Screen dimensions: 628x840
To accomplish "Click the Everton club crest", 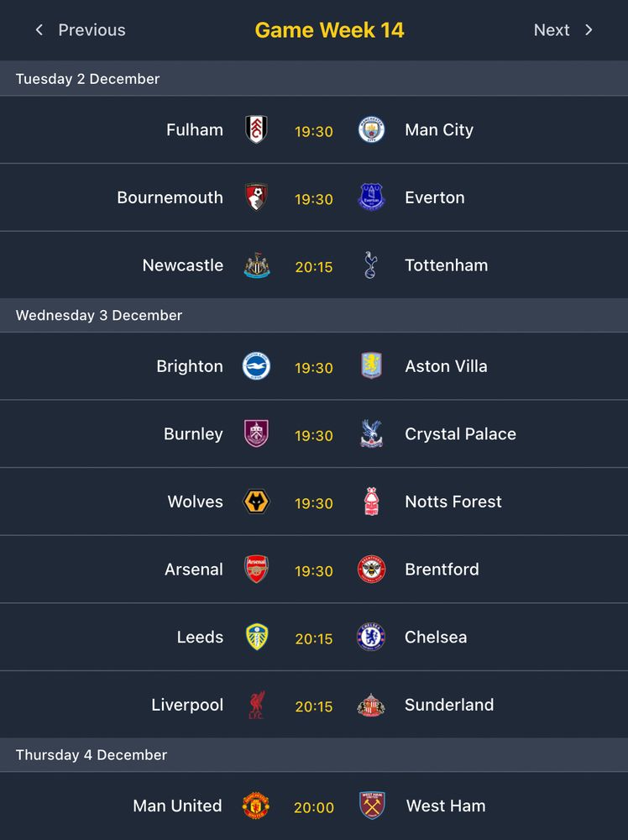I will (371, 197).
